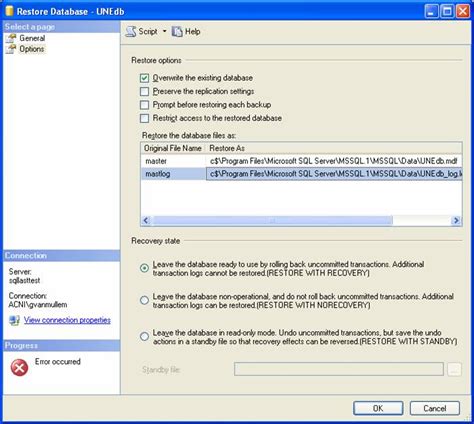Click the connection properties icon
This screenshot has height=424, width=474.
pos(14,320)
